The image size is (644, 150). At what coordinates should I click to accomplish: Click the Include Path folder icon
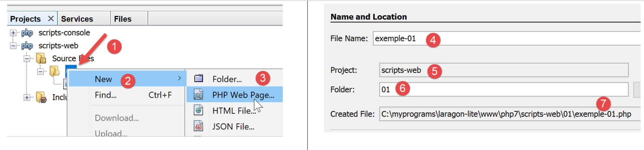click(x=41, y=97)
